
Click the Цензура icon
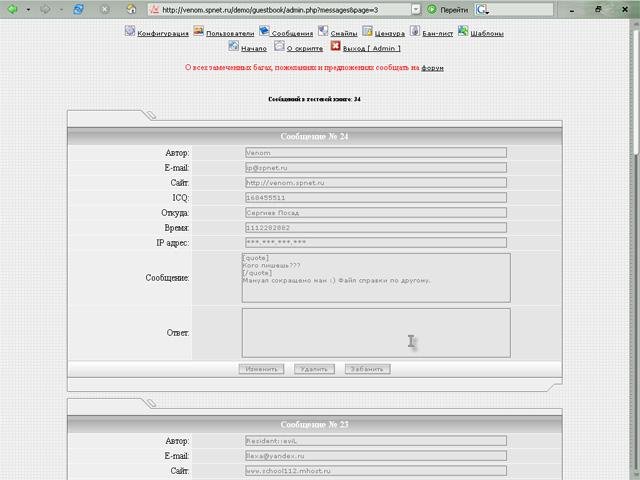[x=367, y=31]
